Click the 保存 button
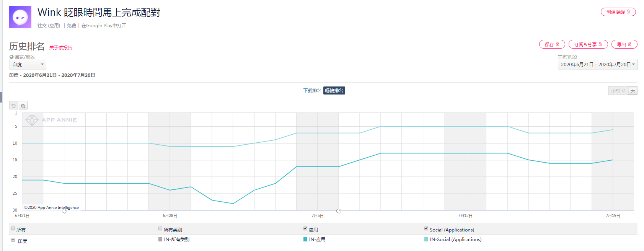 552,44
